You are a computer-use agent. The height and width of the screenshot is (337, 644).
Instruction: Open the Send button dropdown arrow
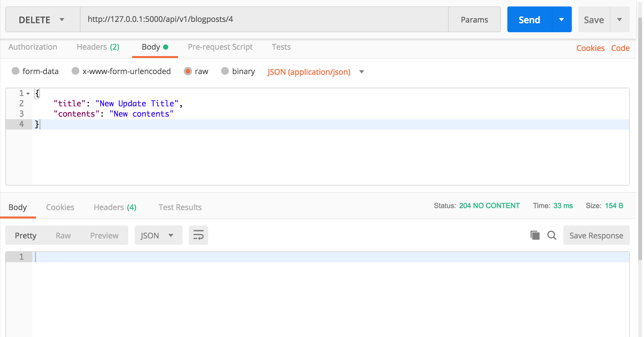tap(561, 20)
